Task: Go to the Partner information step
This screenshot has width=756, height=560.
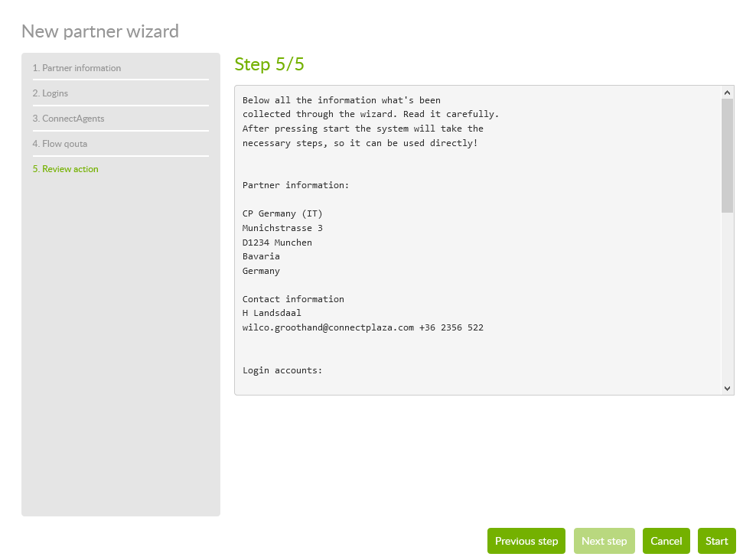Action: [x=77, y=68]
